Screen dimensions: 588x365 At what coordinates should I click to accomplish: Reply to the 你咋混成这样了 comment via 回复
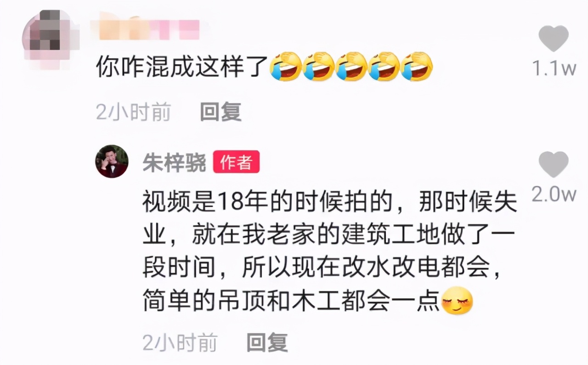pyautogui.click(x=221, y=112)
